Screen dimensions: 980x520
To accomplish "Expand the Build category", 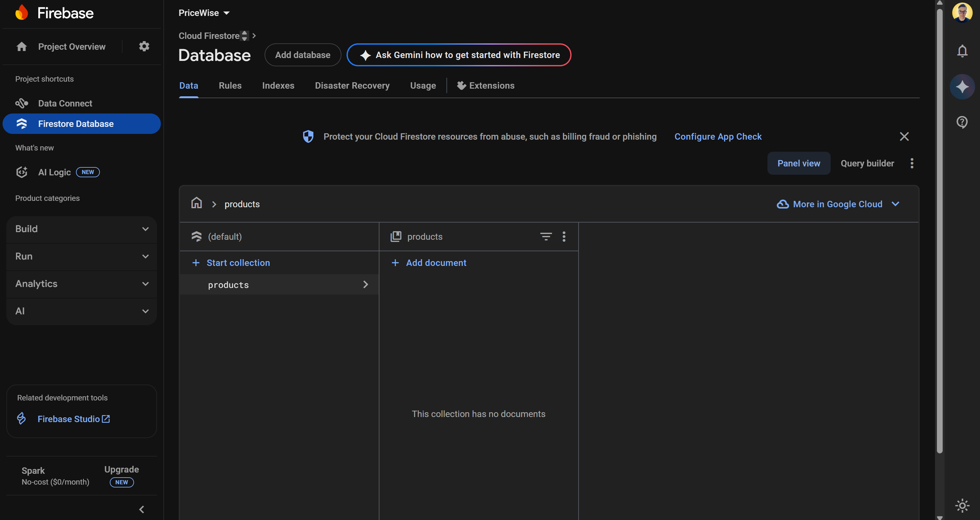I will coord(81,229).
